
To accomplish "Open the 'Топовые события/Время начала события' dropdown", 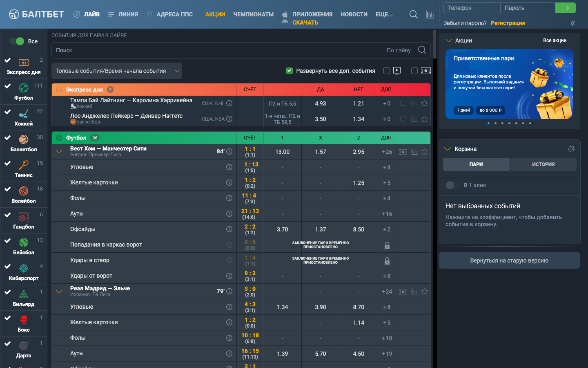I will 117,71.
